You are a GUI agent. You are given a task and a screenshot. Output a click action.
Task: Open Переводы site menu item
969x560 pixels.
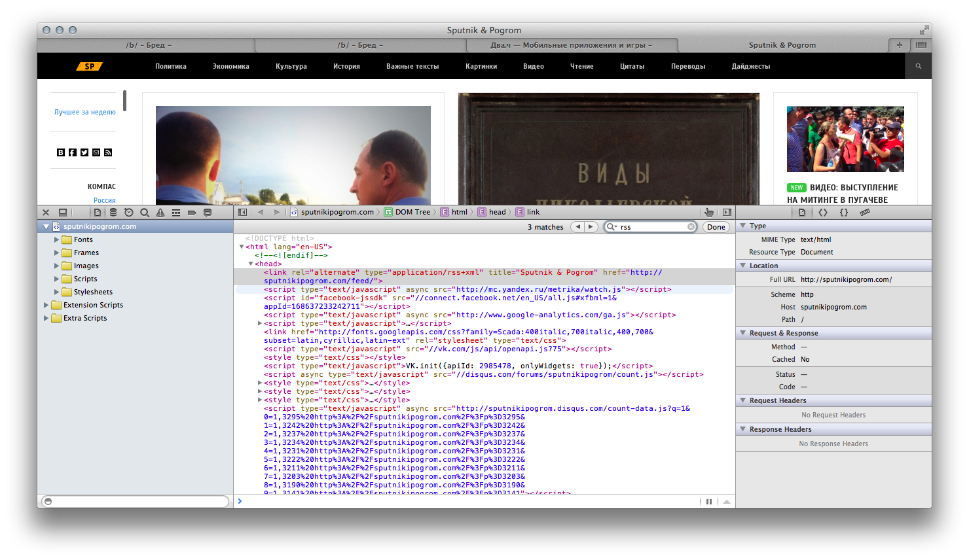click(688, 66)
